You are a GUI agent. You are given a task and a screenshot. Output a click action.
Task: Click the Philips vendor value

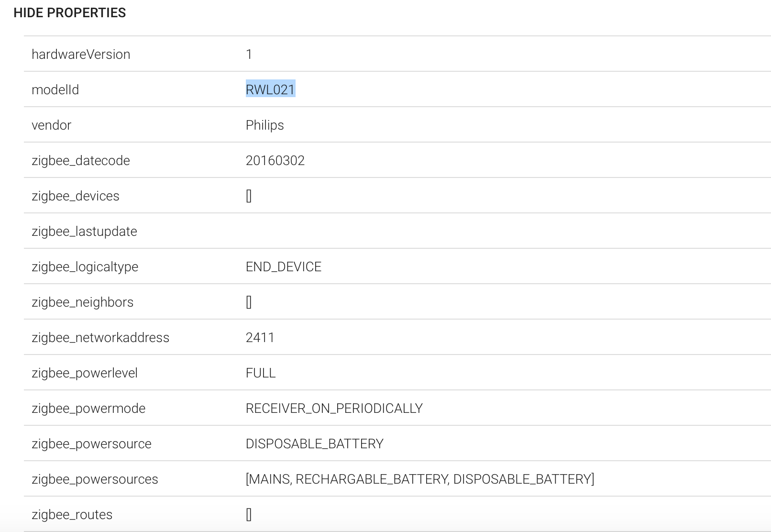click(264, 125)
